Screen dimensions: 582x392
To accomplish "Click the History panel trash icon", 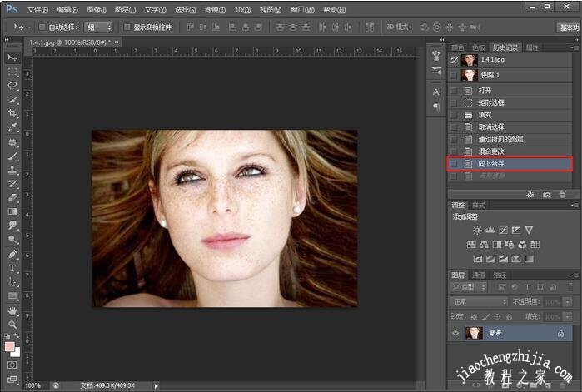I will (x=562, y=194).
